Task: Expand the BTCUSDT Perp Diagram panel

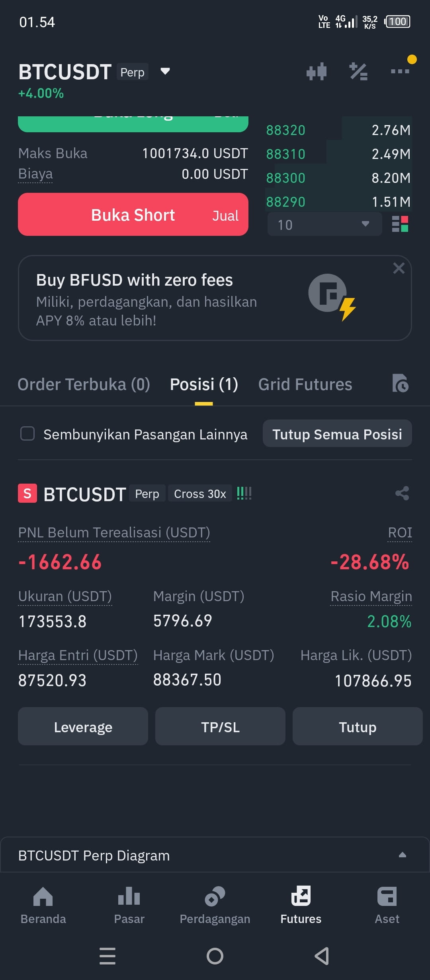Action: 403,855
